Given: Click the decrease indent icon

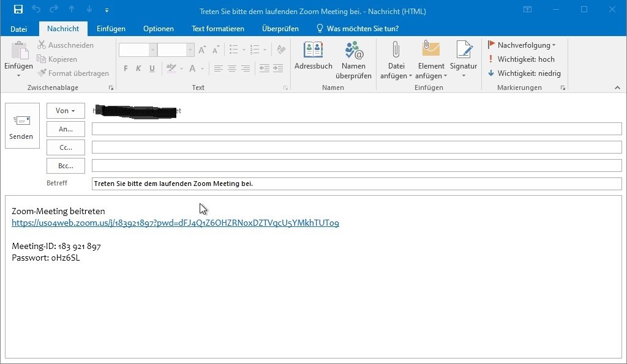Looking at the screenshot, I should point(265,69).
